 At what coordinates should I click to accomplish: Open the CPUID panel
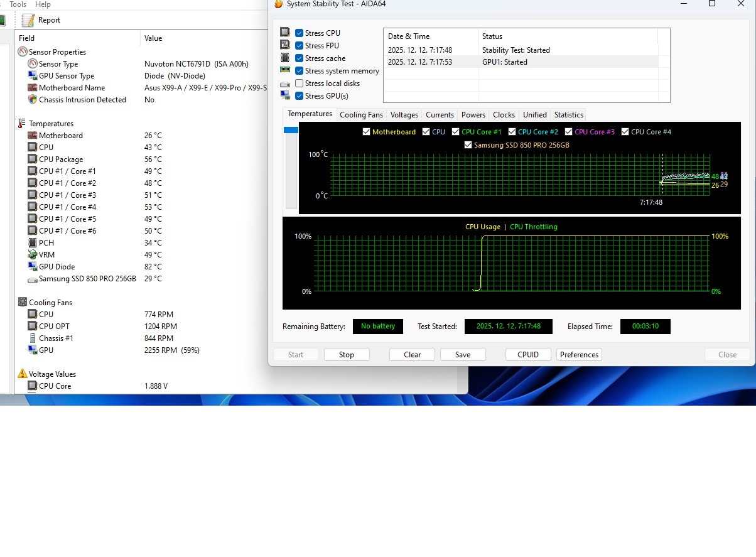(528, 355)
